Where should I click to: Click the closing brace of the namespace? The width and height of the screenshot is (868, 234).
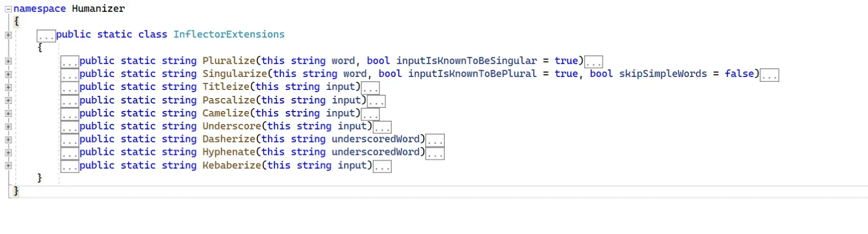pyautogui.click(x=16, y=191)
